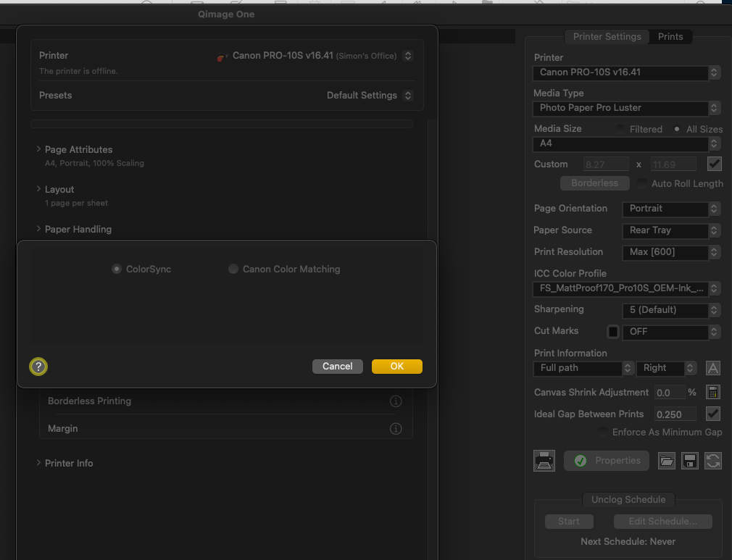This screenshot has height=560, width=732.
Task: Click the "Next Schedule: Never" text
Action: click(x=628, y=542)
